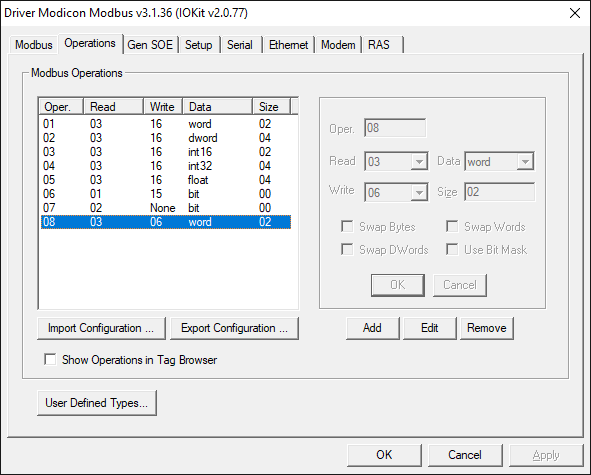Switch to the Modbus tab
Viewport: 591px width, 475px height.
(x=34, y=45)
